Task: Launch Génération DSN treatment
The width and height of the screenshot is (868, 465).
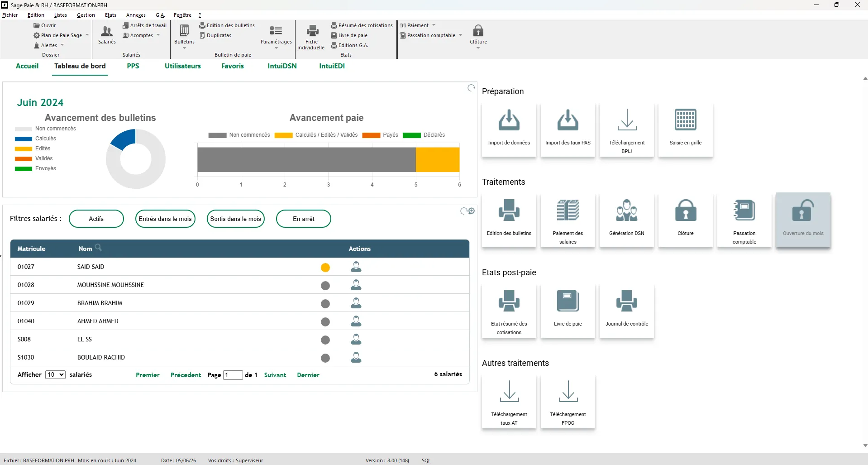Action: [626, 220]
